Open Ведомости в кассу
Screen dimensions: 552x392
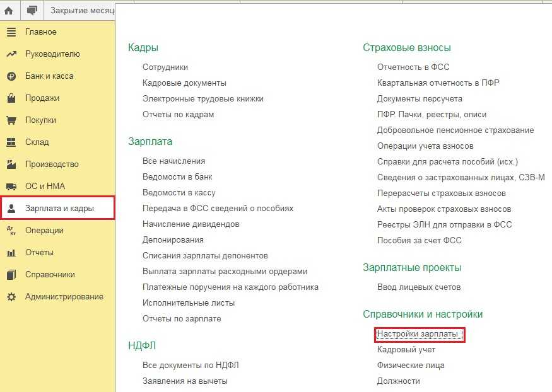click(179, 193)
